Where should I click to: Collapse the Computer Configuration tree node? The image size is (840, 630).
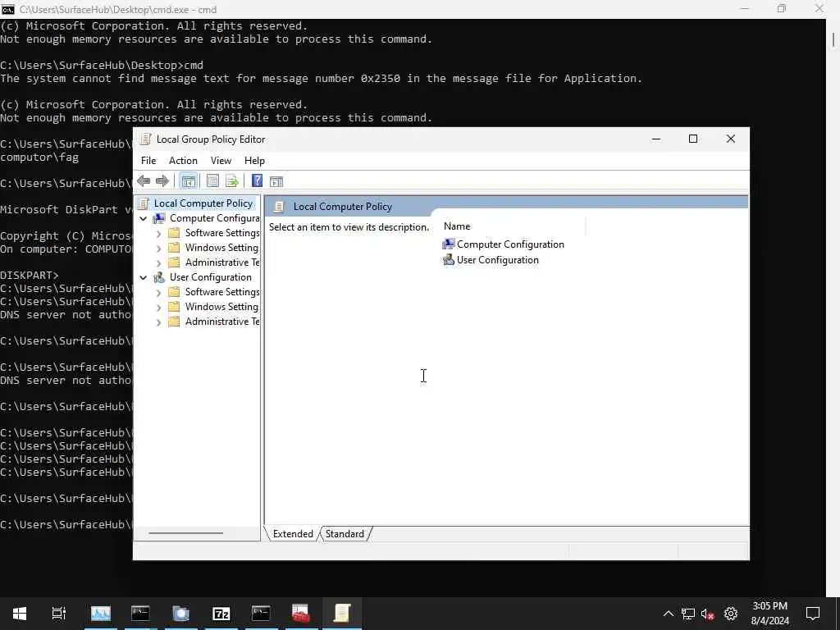[143, 218]
